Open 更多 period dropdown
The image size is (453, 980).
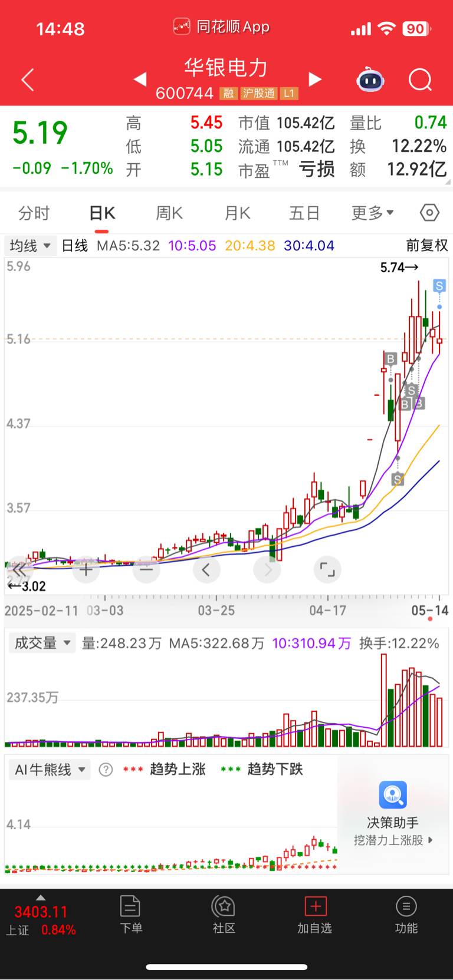(x=373, y=213)
